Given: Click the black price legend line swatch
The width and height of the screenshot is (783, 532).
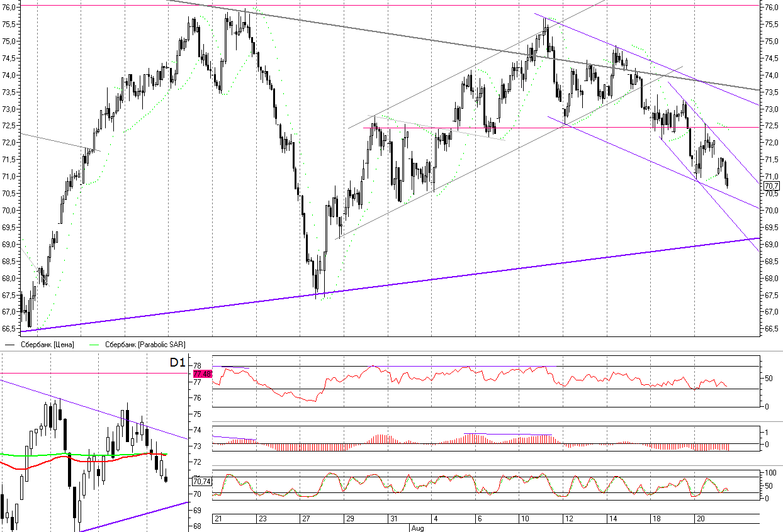Looking at the screenshot, I should [11, 345].
